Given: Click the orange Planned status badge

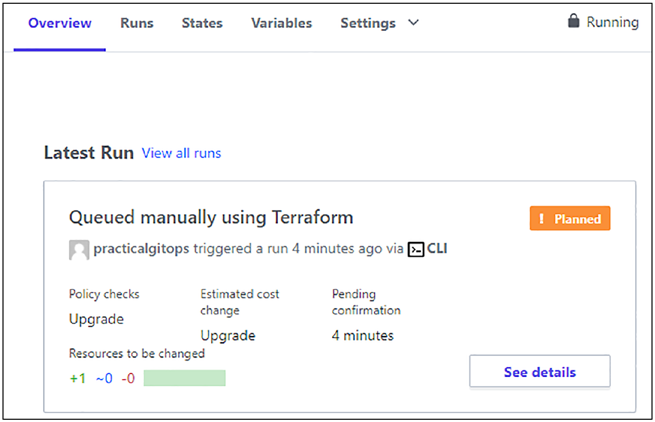Looking at the screenshot, I should coord(570,218).
